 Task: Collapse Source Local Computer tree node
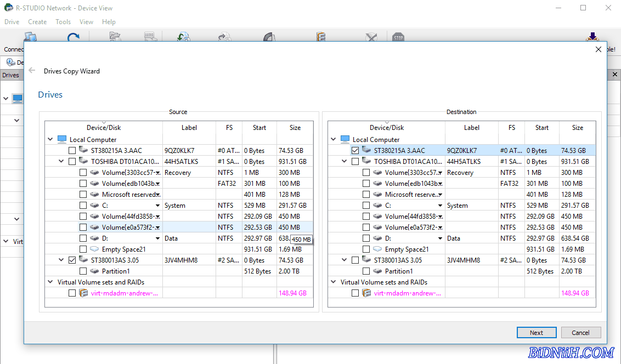[x=50, y=139]
